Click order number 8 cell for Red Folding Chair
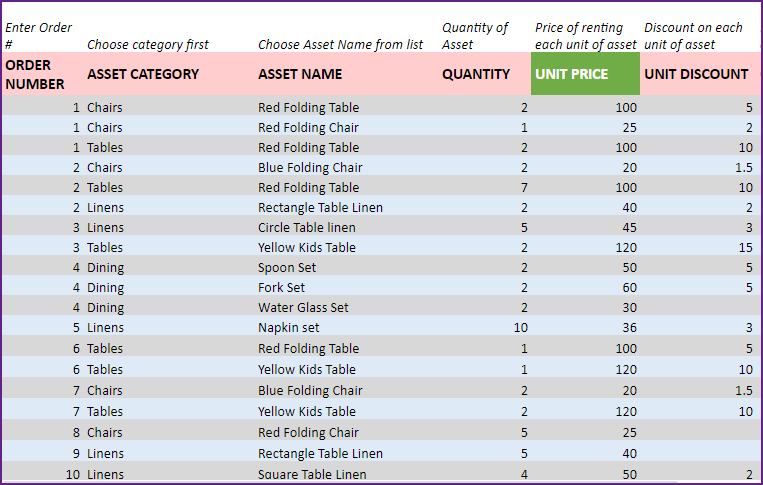The height and width of the screenshot is (485, 763). pos(43,432)
